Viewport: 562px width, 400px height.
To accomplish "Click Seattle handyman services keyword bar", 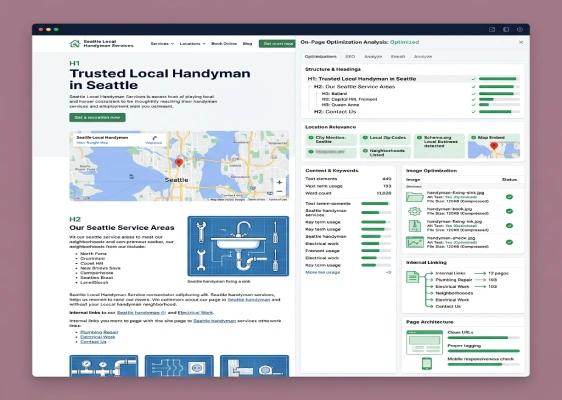I will click(376, 213).
